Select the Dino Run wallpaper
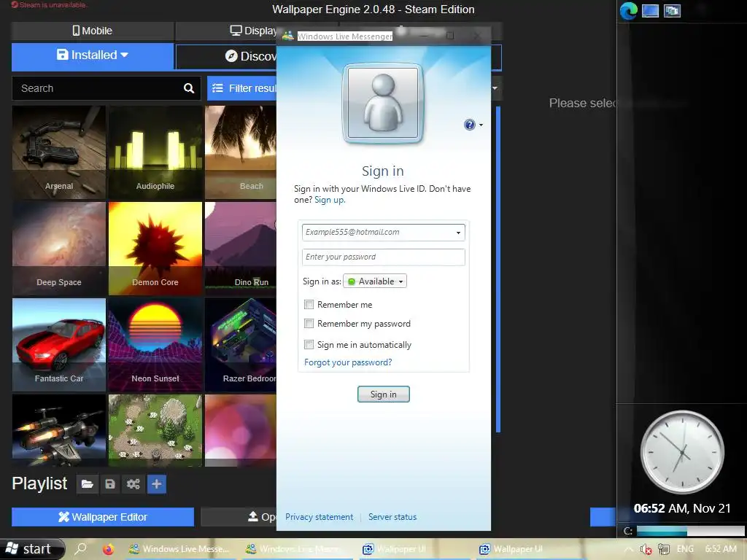The width and height of the screenshot is (747, 560). coord(241,249)
